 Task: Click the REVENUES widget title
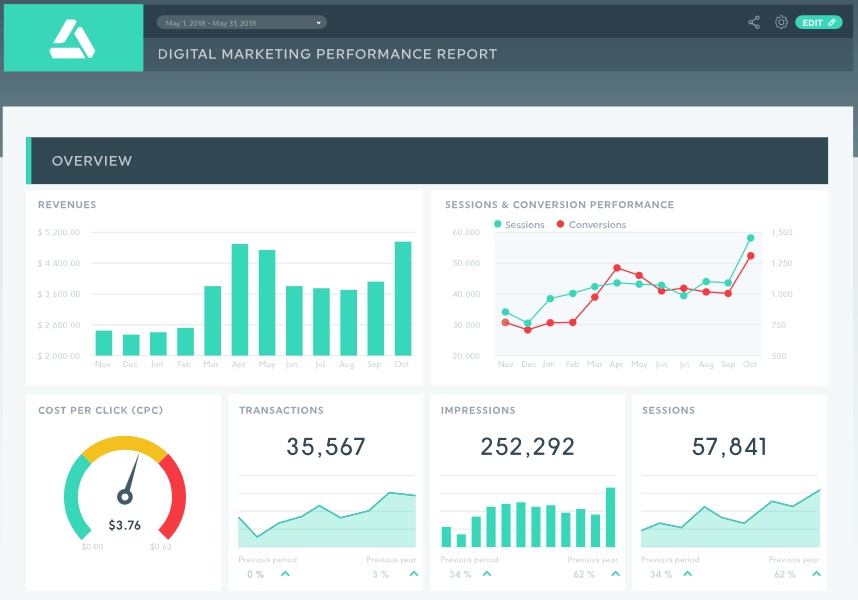[x=67, y=205]
